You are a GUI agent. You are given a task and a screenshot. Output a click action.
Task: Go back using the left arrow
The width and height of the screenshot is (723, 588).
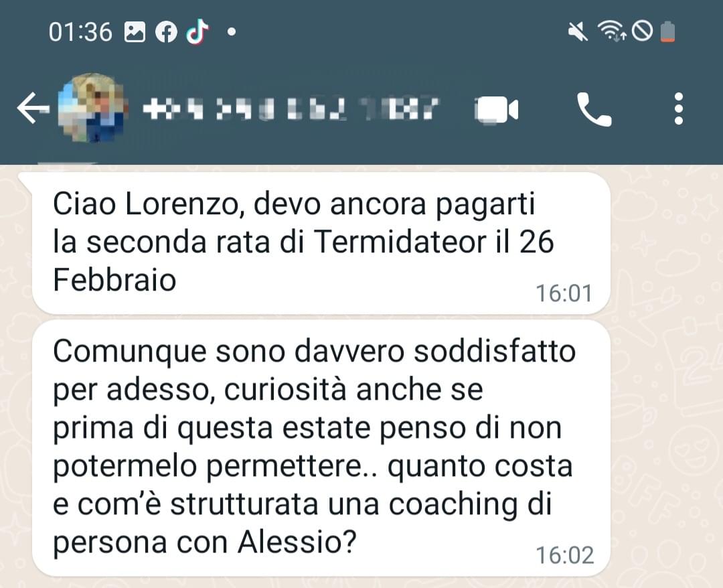tap(32, 108)
